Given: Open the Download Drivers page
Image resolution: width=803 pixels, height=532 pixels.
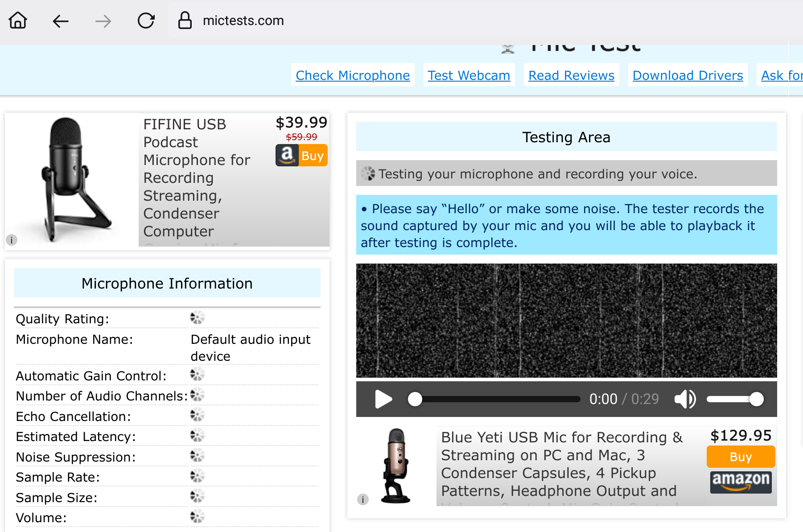Looking at the screenshot, I should click(x=688, y=75).
